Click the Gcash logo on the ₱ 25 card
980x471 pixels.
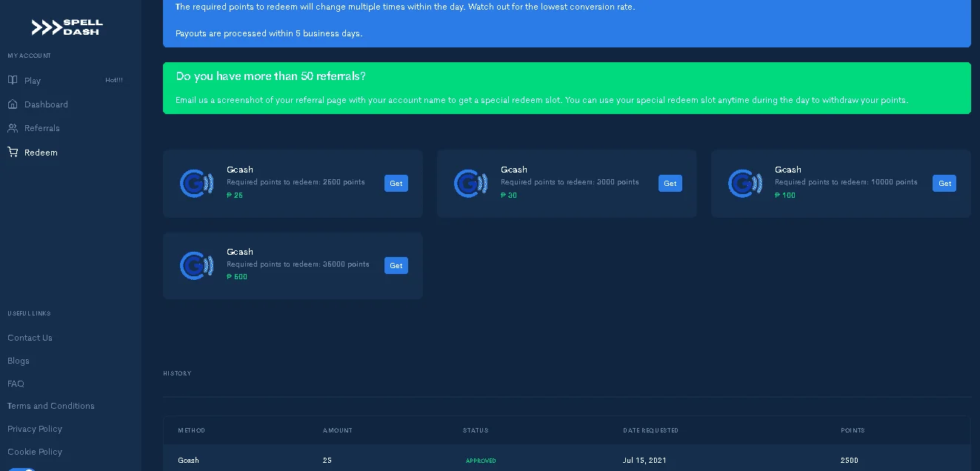[197, 184]
